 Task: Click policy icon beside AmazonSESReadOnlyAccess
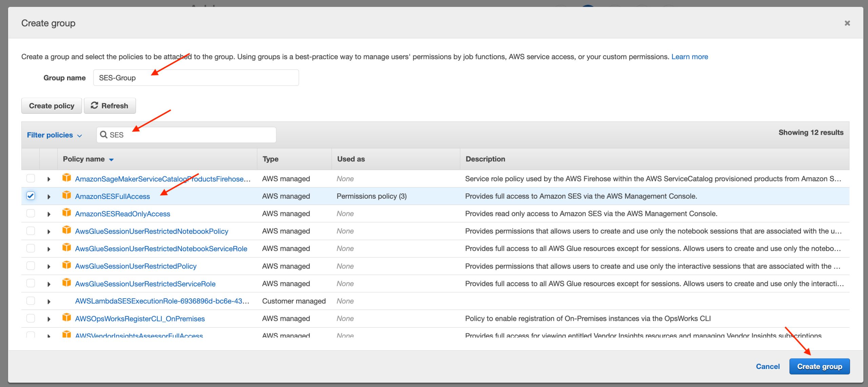pyautogui.click(x=67, y=213)
